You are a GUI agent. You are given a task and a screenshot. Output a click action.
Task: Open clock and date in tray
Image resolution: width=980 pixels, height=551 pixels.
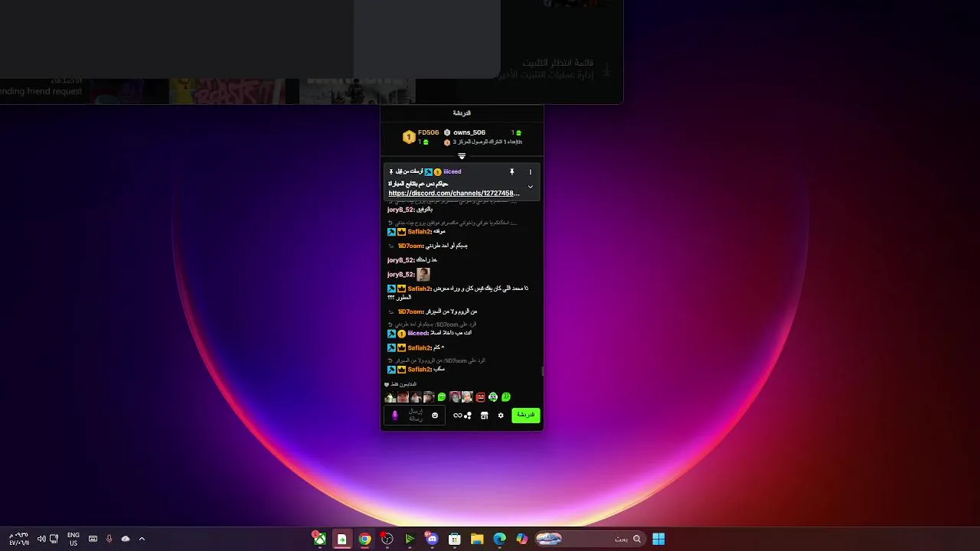(x=19, y=539)
